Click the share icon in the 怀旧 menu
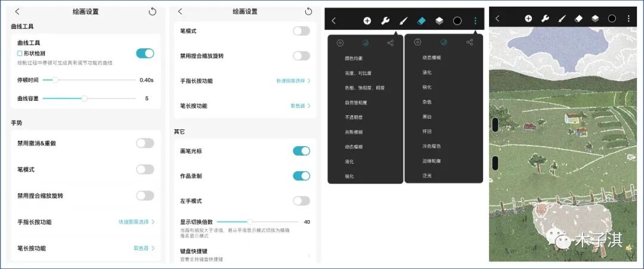Screen dimensions: 644x269 469,42
